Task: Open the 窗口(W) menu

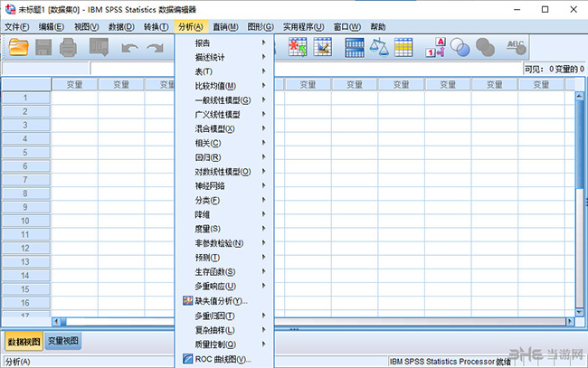Action: click(x=346, y=27)
